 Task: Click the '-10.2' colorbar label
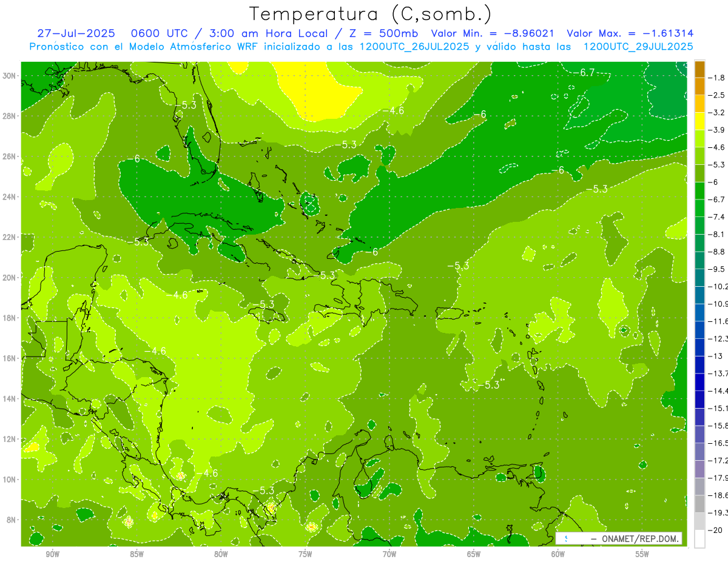click(718, 286)
